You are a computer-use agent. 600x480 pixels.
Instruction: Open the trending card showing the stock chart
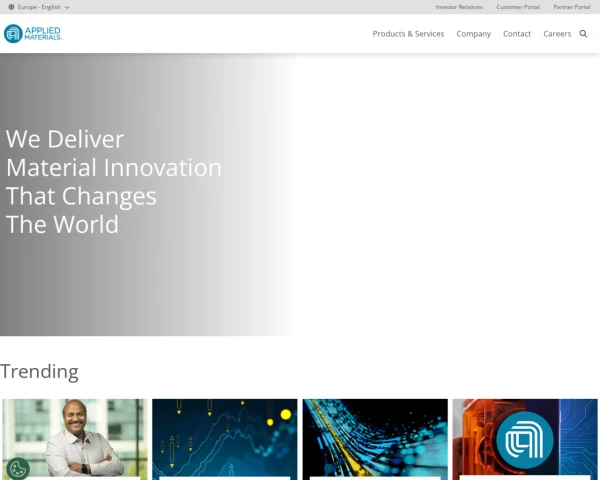(224, 438)
